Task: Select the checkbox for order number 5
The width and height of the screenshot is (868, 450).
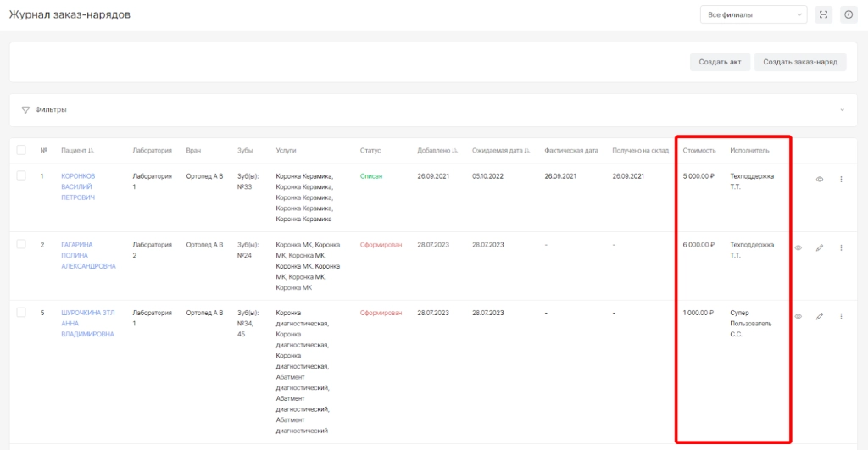Action: pyautogui.click(x=21, y=312)
